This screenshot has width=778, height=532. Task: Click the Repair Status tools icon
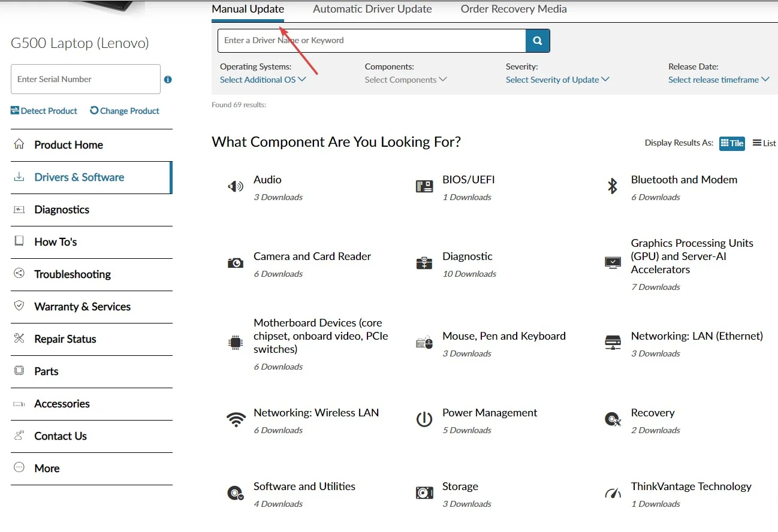coord(19,338)
